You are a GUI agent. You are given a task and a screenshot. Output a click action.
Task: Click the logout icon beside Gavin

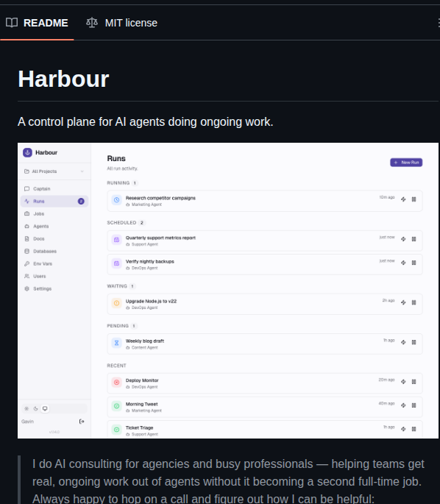(x=82, y=422)
